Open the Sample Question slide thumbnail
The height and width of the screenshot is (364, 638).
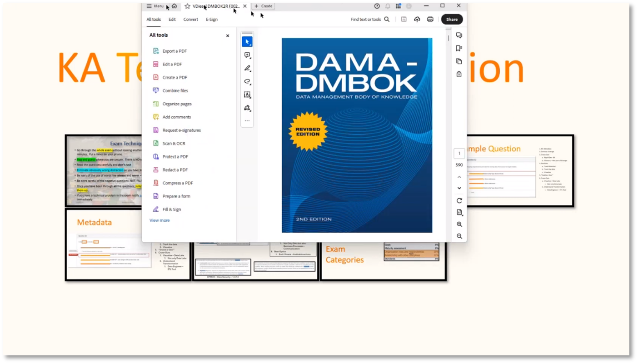(520, 171)
